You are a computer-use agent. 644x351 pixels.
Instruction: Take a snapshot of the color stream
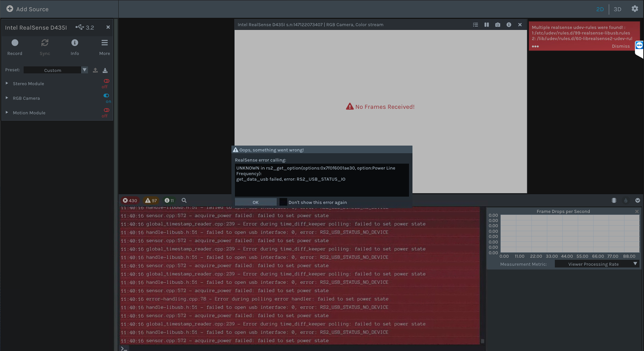pos(498,25)
